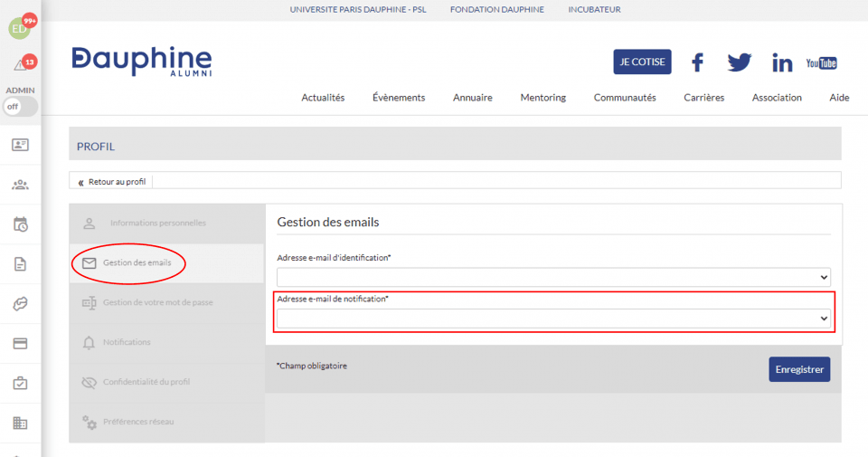Open the Évènements menu
Screen dimensions: 868x457
coord(399,98)
